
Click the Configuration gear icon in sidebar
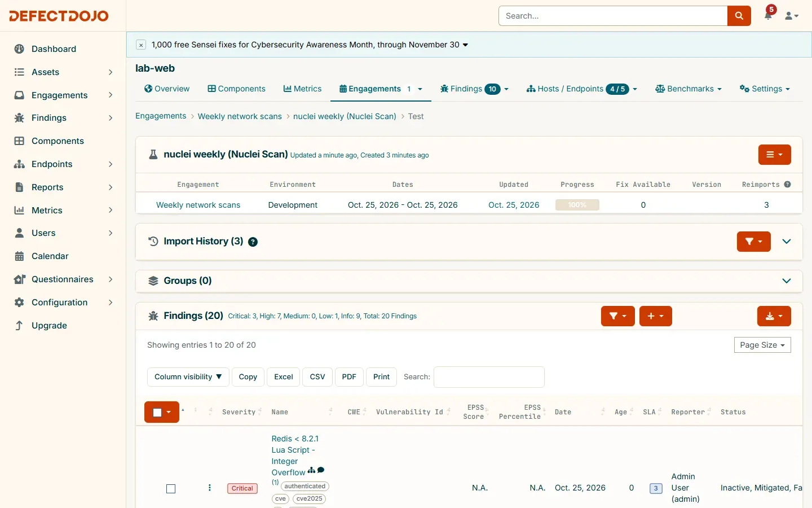(19, 303)
